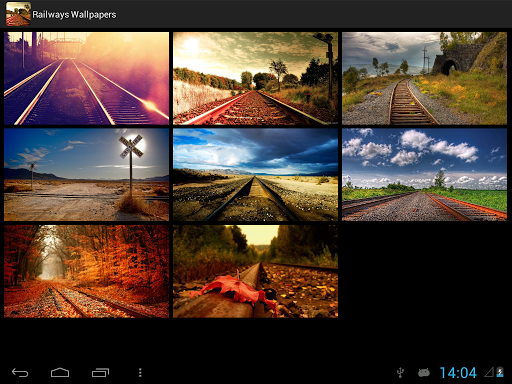Open the three-dot overflow menu

point(140,372)
